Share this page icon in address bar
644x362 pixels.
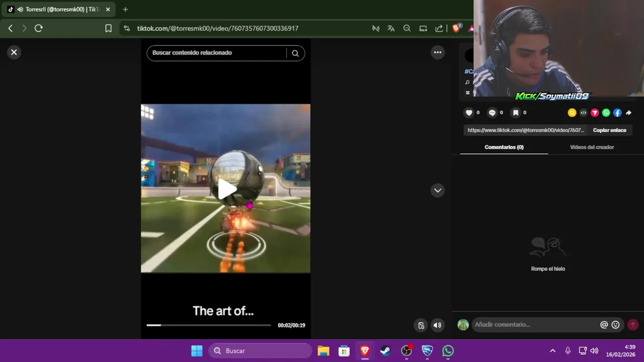439,29
